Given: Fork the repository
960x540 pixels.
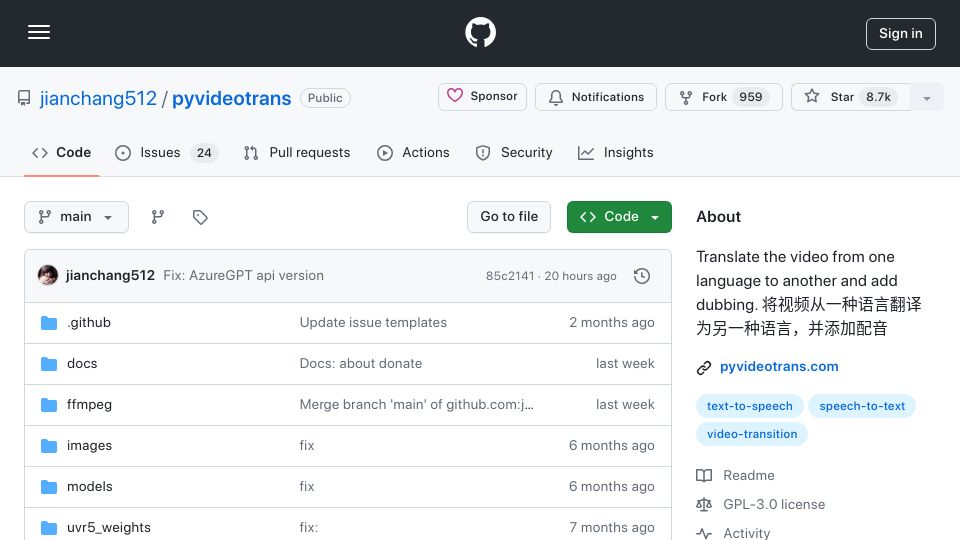Looking at the screenshot, I should pos(724,97).
